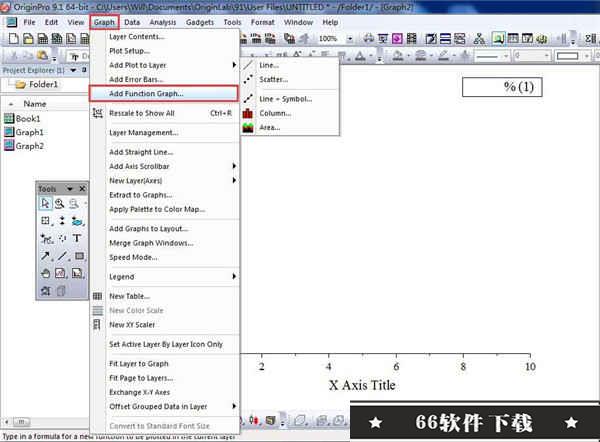The height and width of the screenshot is (442, 600).
Task: Select the Pointer tool in Tools panel
Action: tap(45, 203)
